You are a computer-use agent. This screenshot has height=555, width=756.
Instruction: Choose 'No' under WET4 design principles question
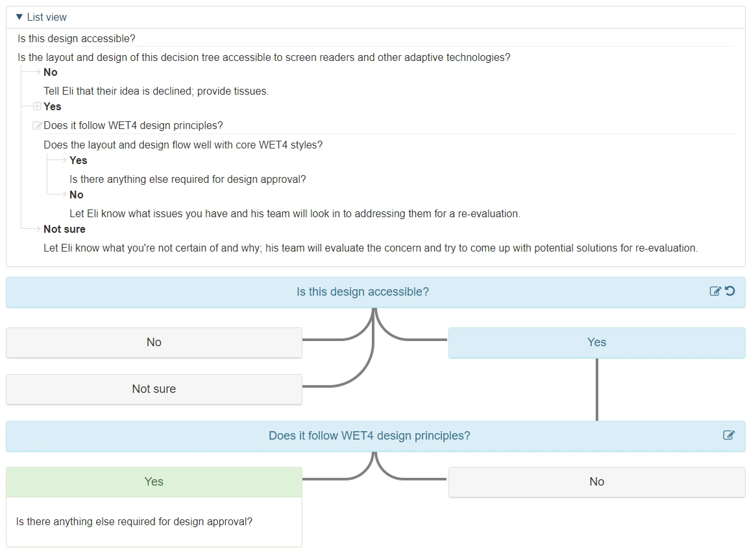[x=596, y=482]
